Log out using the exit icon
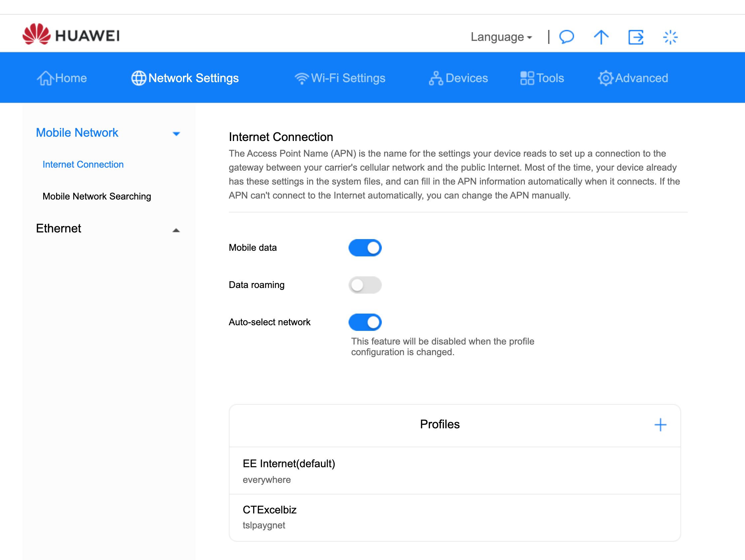 (x=636, y=37)
